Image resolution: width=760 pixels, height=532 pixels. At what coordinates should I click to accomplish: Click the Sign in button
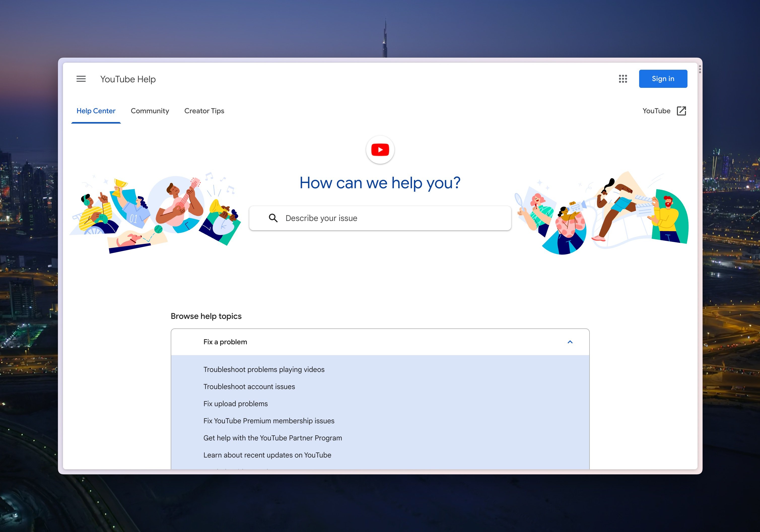pos(663,79)
